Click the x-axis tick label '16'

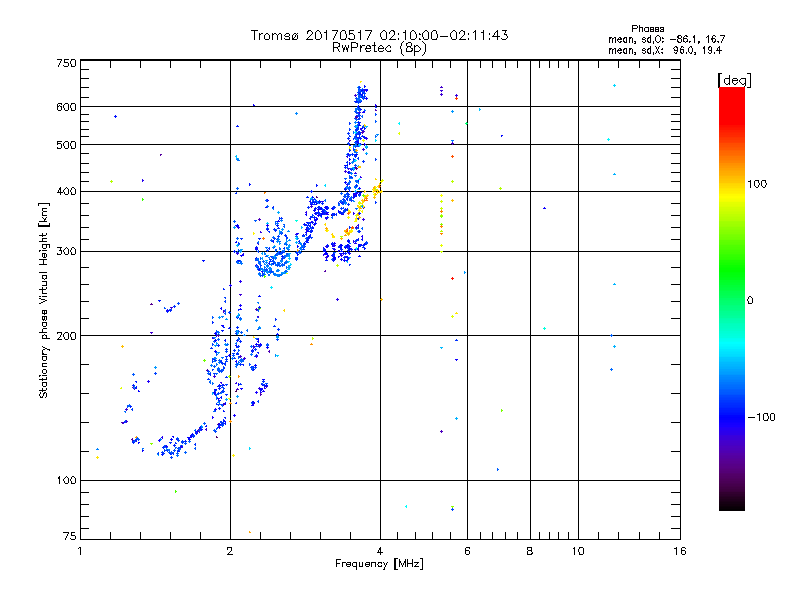680,551
